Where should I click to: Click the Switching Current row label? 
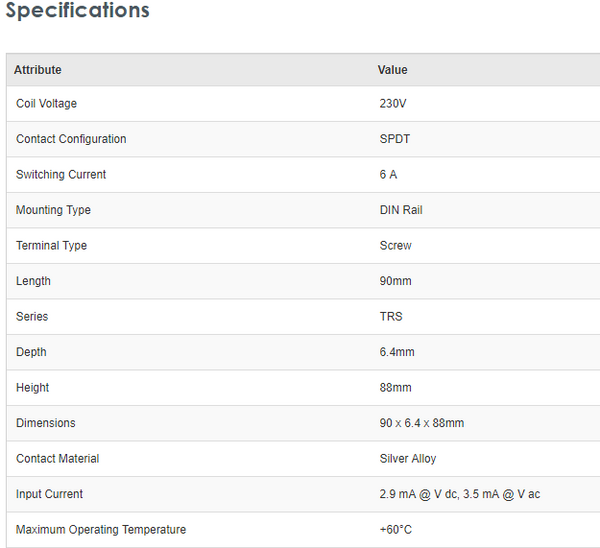(61, 175)
